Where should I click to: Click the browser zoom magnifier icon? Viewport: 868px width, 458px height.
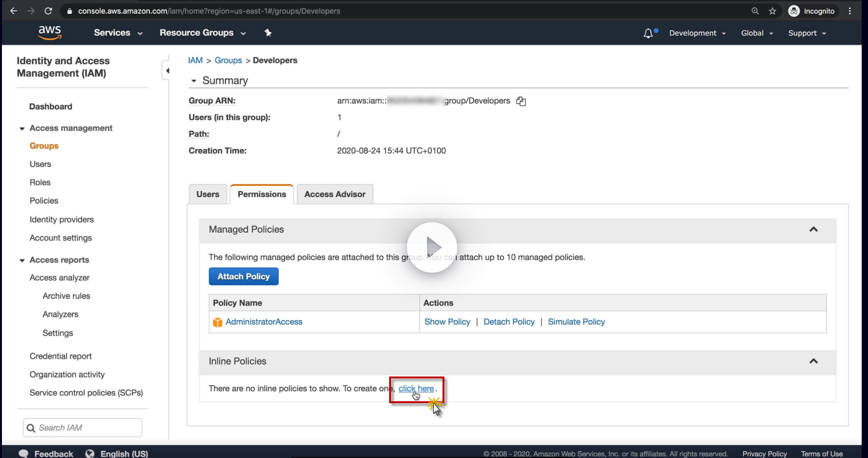(x=755, y=11)
